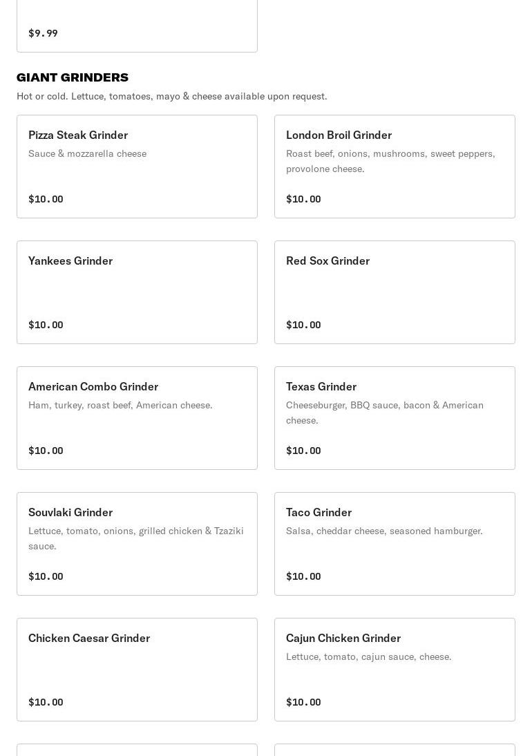Click the Cajun Chicken Grinder description

point(368,656)
